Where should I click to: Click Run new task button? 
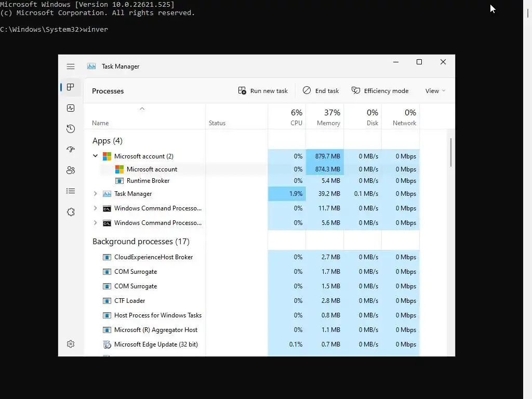(263, 91)
